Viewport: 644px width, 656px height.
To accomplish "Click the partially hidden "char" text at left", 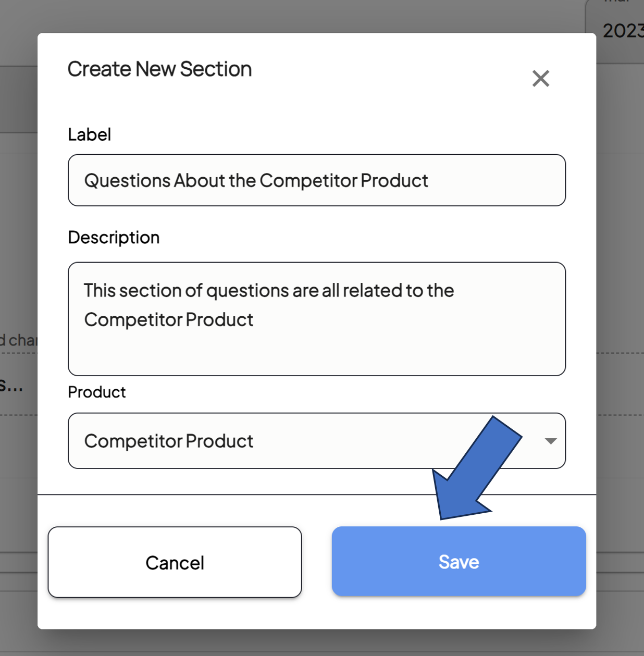I will (x=19, y=340).
